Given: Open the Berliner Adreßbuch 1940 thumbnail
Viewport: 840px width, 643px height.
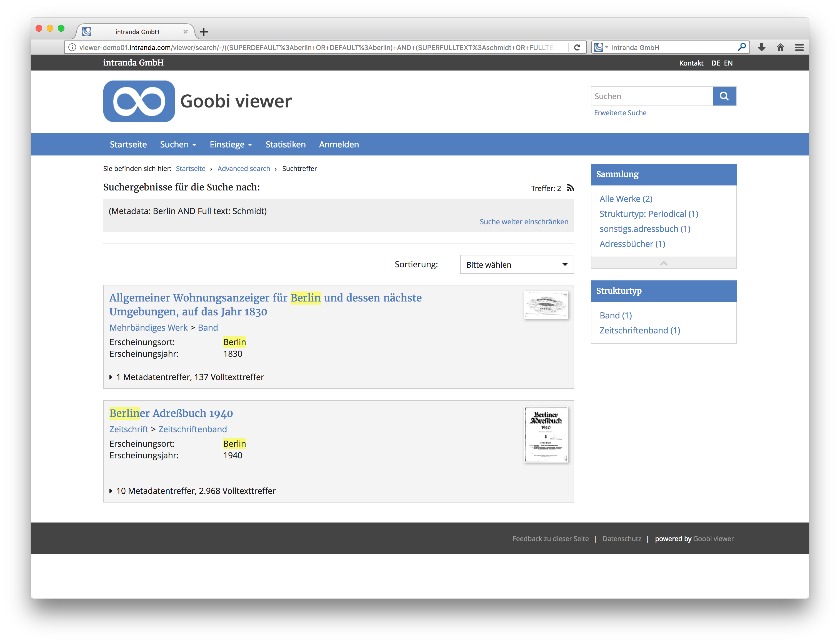Looking at the screenshot, I should (545, 434).
